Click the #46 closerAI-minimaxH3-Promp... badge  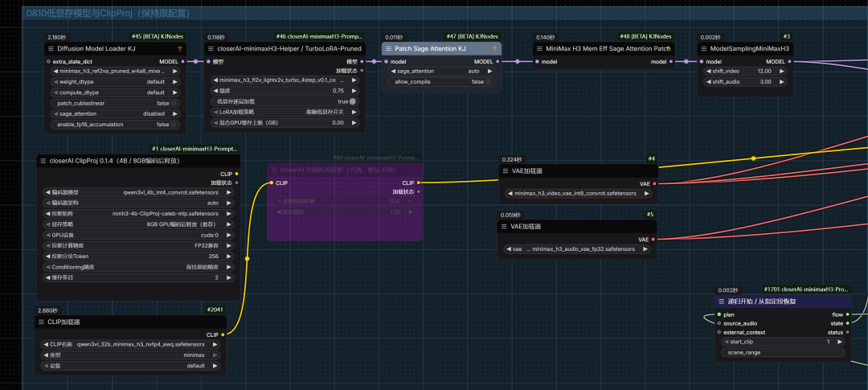click(x=320, y=36)
